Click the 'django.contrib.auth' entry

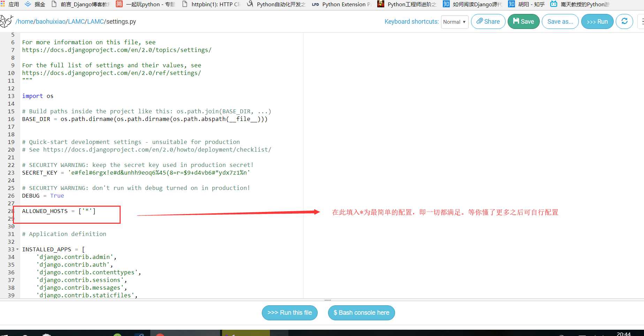[75, 265]
